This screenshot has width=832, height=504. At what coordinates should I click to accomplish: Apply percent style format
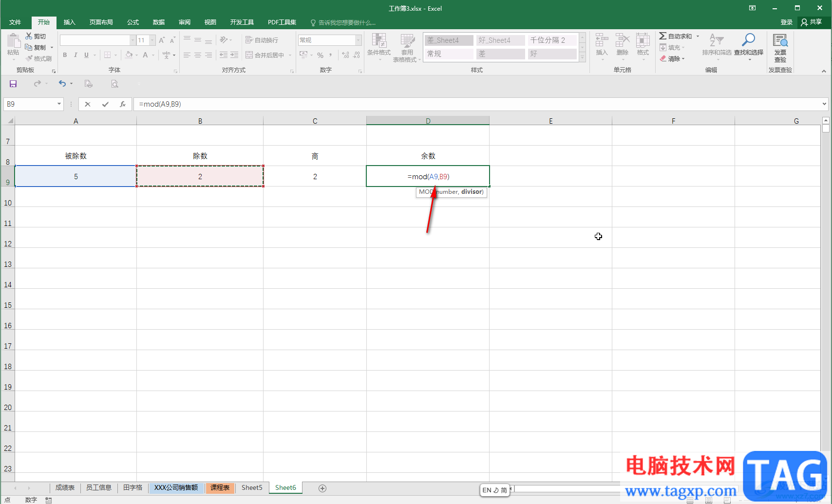click(x=321, y=55)
